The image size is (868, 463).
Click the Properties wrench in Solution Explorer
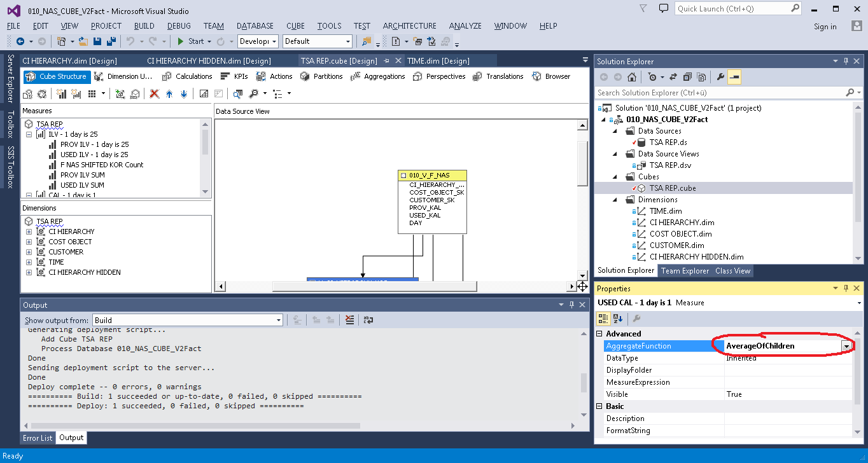720,77
